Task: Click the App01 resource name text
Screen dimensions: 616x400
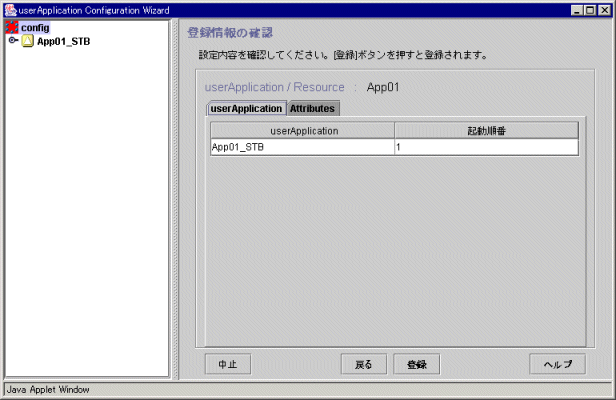Action: coord(383,87)
